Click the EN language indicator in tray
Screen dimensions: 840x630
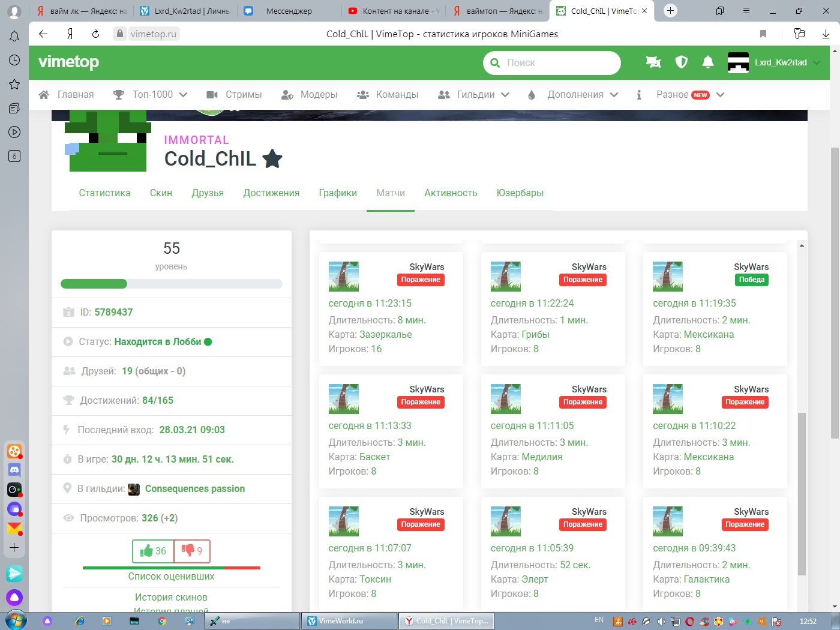[599, 620]
